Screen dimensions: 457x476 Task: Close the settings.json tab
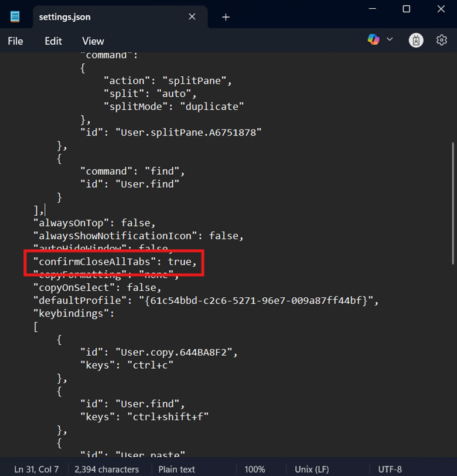pos(192,17)
